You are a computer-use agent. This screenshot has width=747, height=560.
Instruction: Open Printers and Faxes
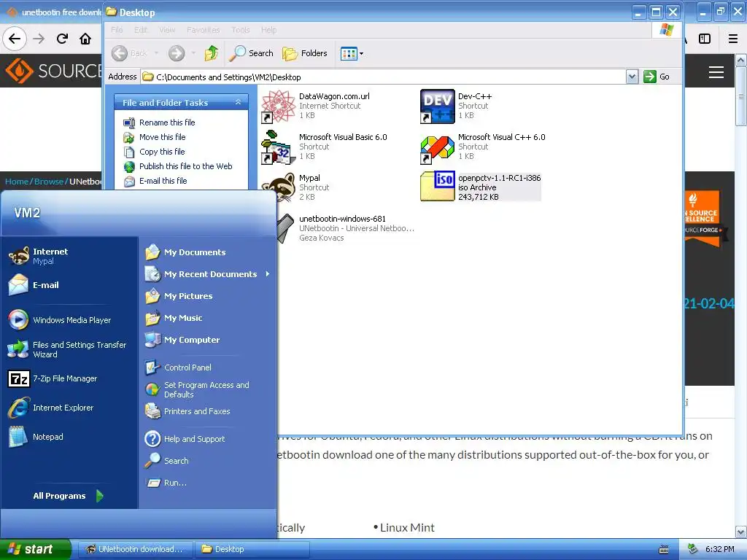pos(187,411)
